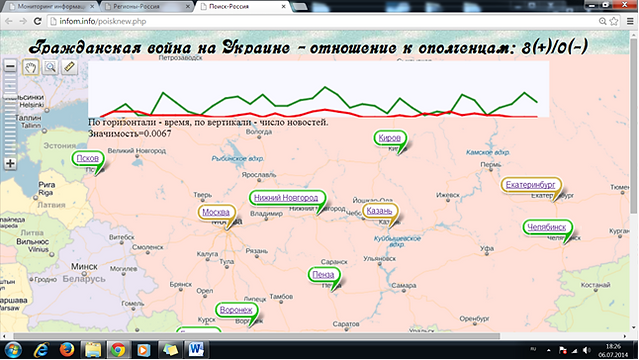This screenshot has height=360, width=639.
Task: Open the media player taskbar icon
Action: (x=143, y=350)
